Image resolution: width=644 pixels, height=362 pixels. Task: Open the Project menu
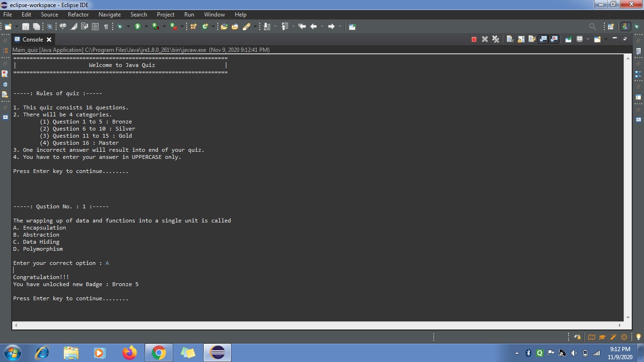pyautogui.click(x=165, y=15)
